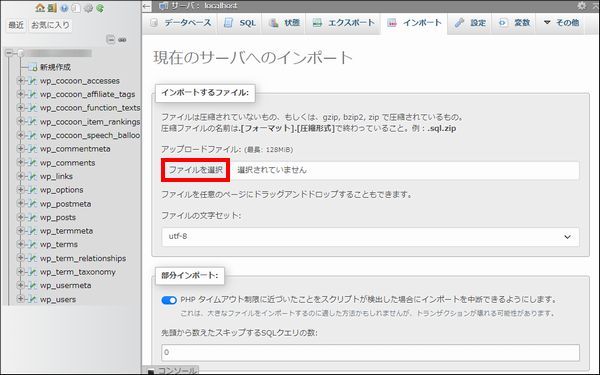600x375 pixels.
Task: Open navigation panel settings gear icon
Action: tap(88, 8)
